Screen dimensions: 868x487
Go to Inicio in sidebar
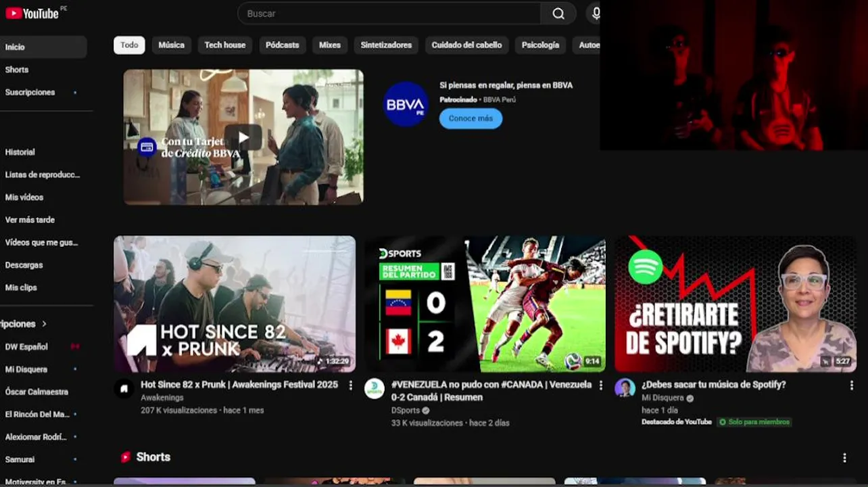[43, 47]
